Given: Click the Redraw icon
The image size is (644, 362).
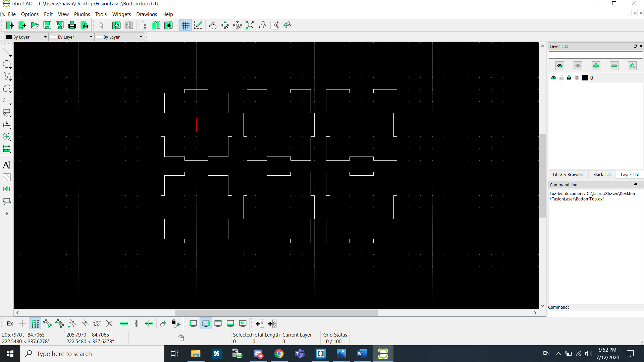Looking at the screenshot, I should pos(213,25).
